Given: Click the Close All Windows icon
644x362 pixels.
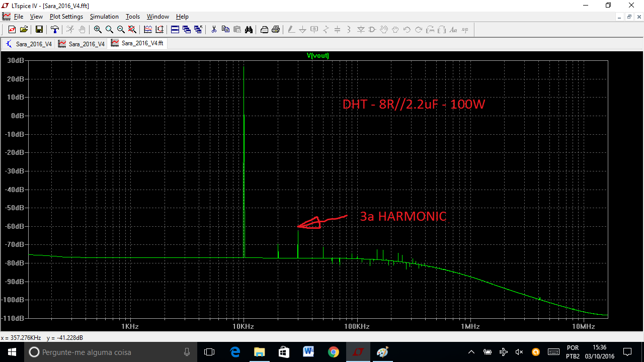Looking at the screenshot, I should click(198, 30).
